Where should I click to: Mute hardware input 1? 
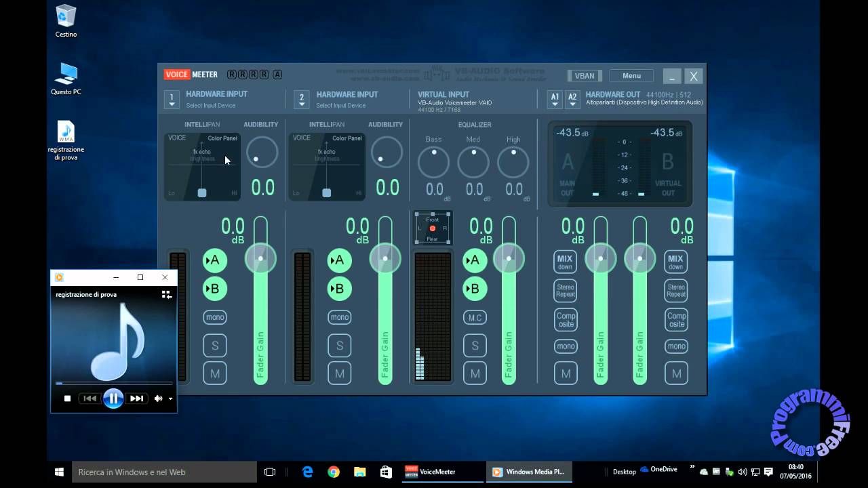coord(215,373)
